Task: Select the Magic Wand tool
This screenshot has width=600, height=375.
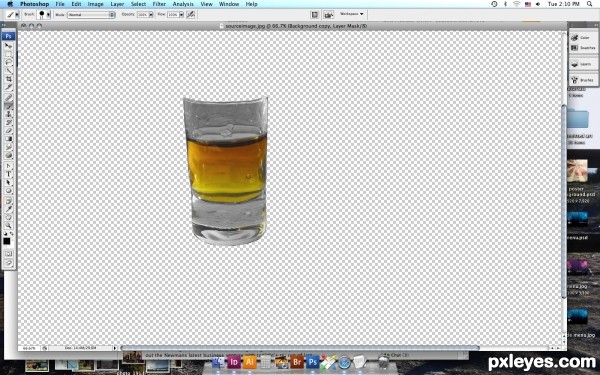Action: (8, 70)
